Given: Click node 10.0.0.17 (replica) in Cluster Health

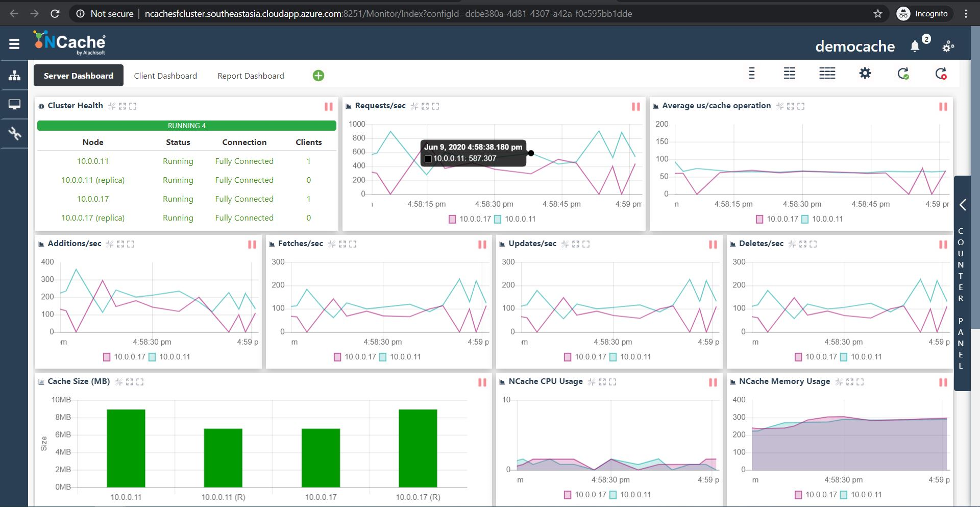Looking at the screenshot, I should click(93, 218).
